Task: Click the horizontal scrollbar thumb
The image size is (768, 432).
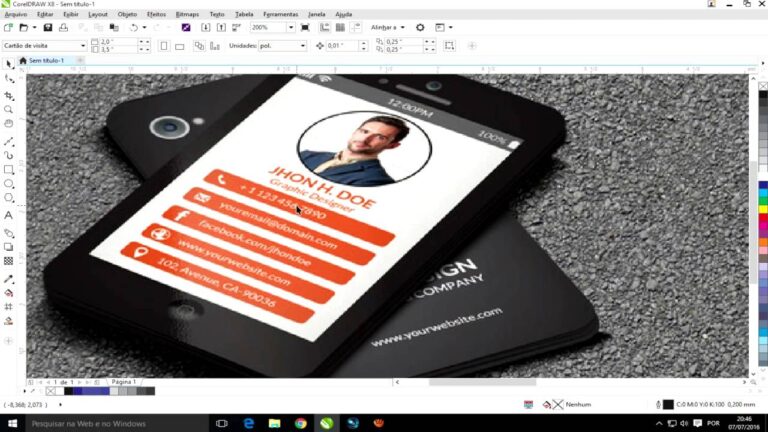Action: (482, 382)
